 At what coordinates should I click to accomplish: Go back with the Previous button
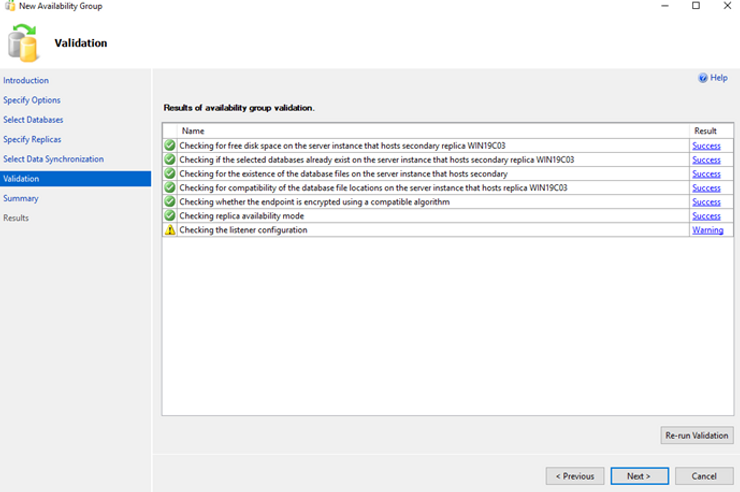pyautogui.click(x=575, y=476)
